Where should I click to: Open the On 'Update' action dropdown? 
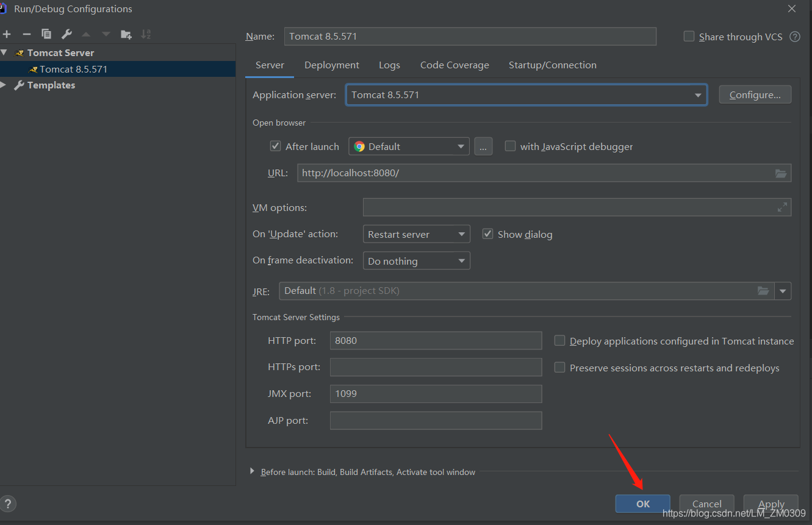[416, 234]
